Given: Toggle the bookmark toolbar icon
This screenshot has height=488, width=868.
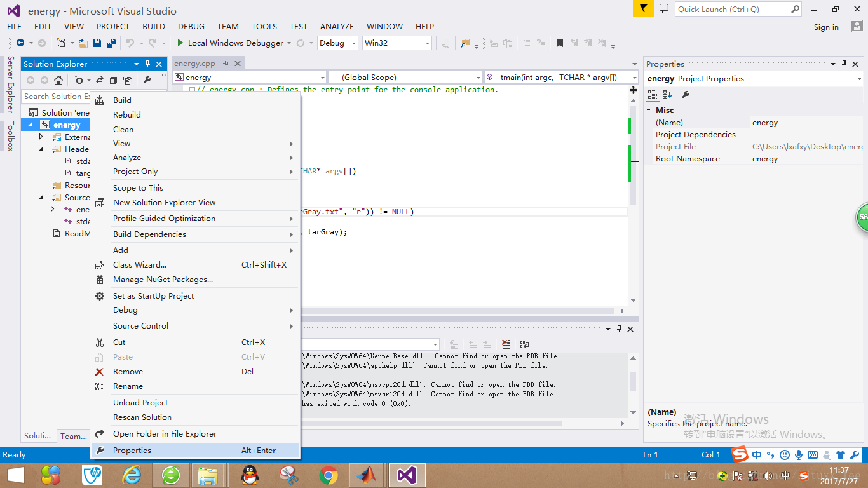Looking at the screenshot, I should click(x=560, y=43).
